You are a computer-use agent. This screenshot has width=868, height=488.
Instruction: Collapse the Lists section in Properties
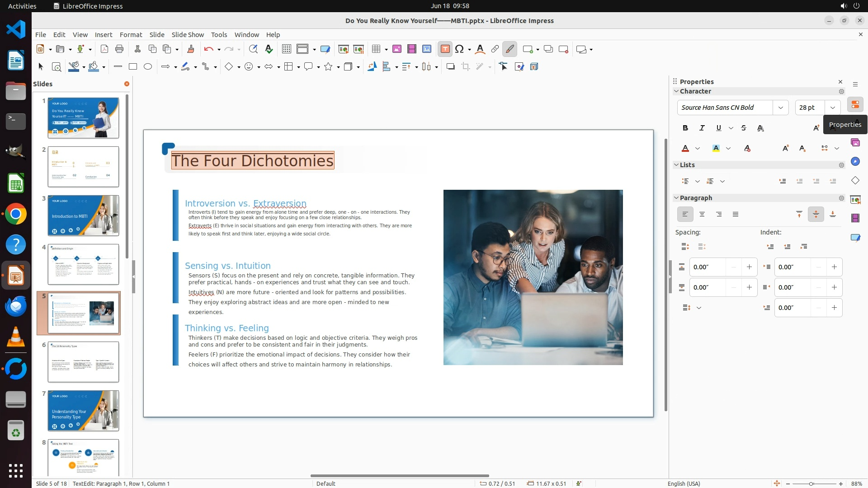[676, 165]
